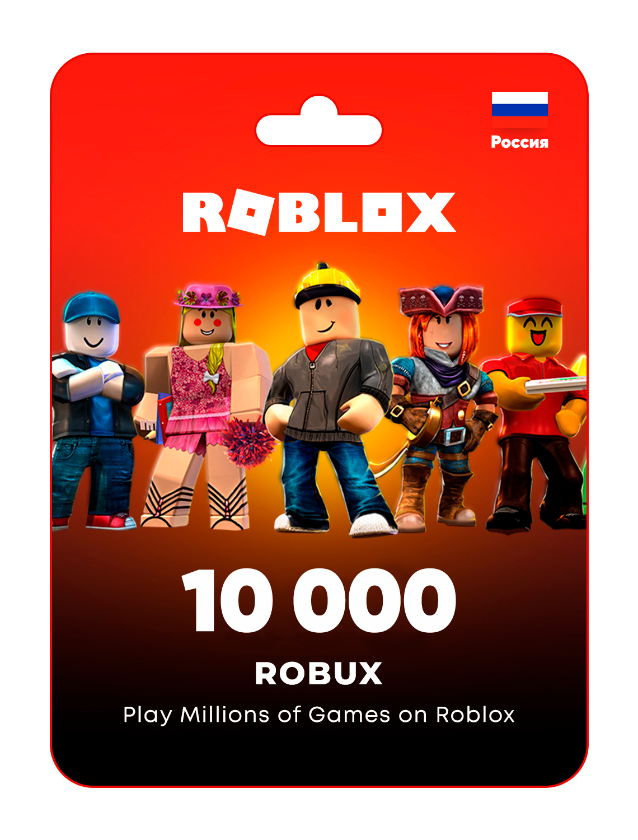Image resolution: width=638 pixels, height=840 pixels.
Task: Click the ROBUX label
Action: pyautogui.click(x=319, y=674)
